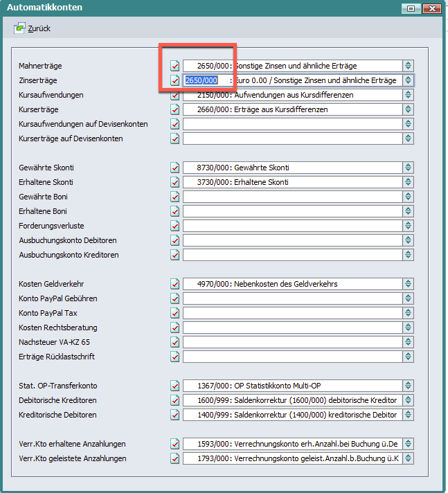Click checkmark icon for Stat. OP-Transferkonto
Viewport: 448px width, 493px height.
tap(175, 386)
